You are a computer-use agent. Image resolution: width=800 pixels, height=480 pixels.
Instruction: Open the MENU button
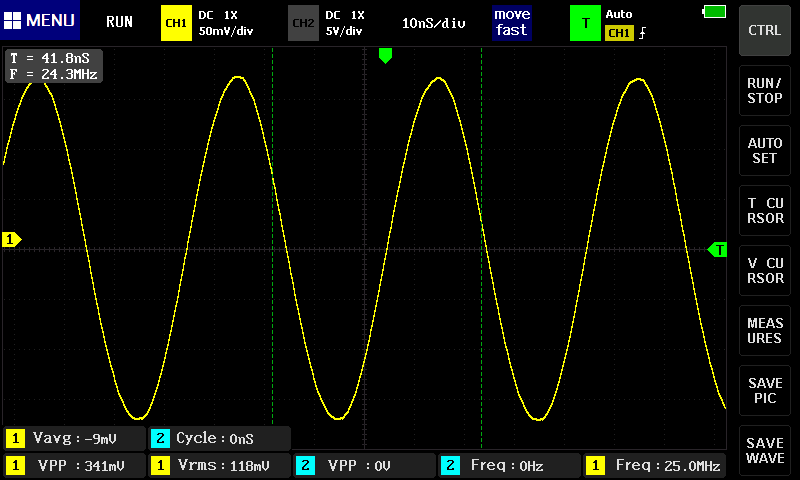click(38, 21)
